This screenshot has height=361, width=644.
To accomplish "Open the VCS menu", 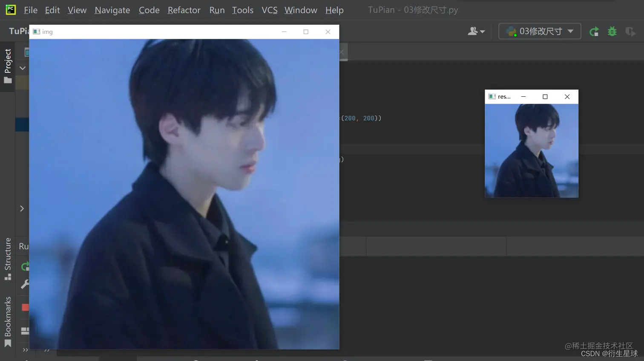I will (270, 10).
